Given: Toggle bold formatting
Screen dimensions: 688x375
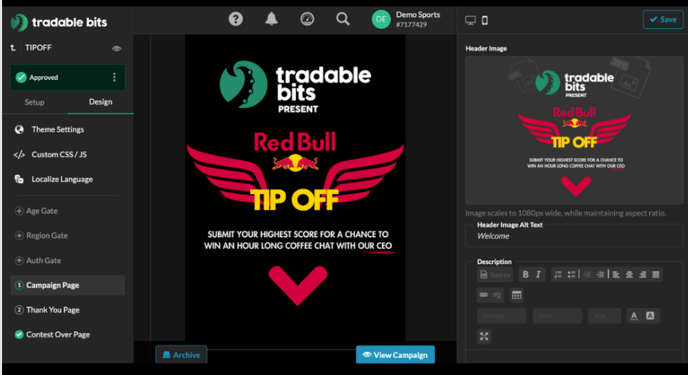Looking at the screenshot, I should point(525,275).
